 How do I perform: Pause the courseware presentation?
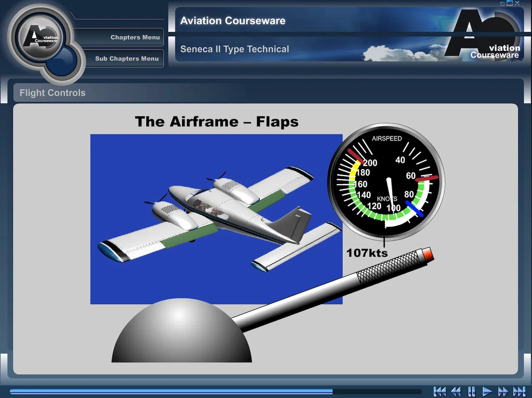point(471,391)
